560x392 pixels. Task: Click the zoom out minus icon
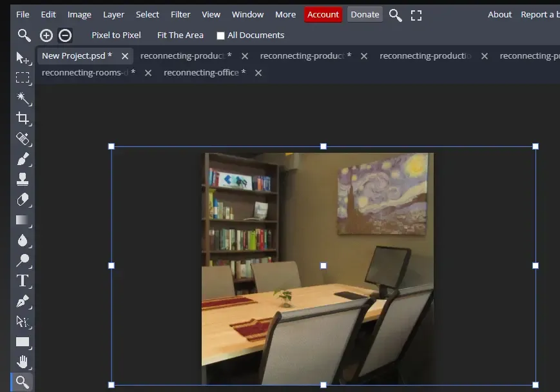[x=65, y=35]
